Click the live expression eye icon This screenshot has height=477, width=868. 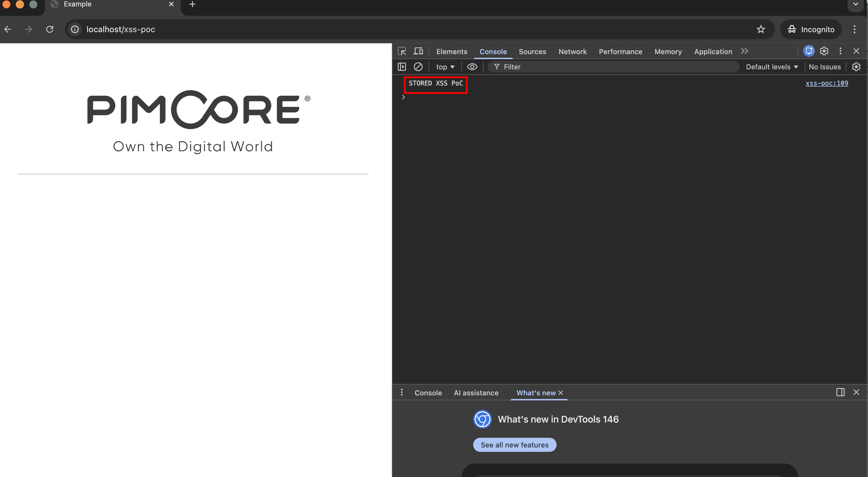point(472,67)
